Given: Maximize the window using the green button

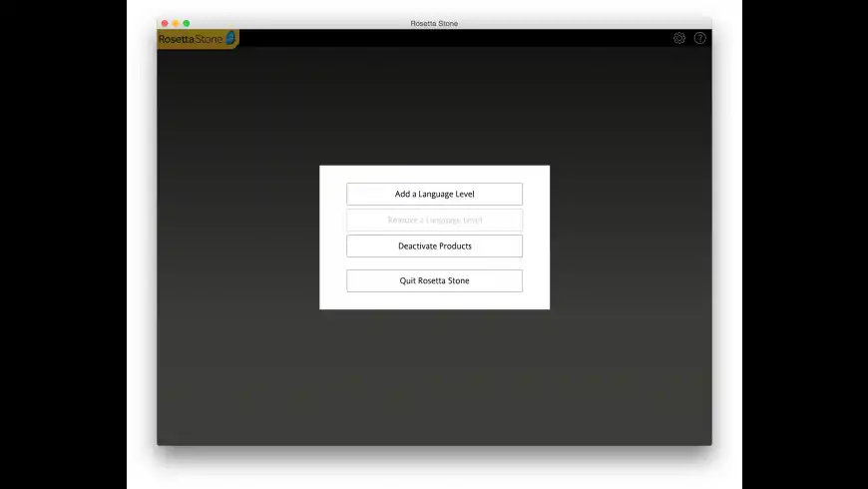Looking at the screenshot, I should click(187, 23).
